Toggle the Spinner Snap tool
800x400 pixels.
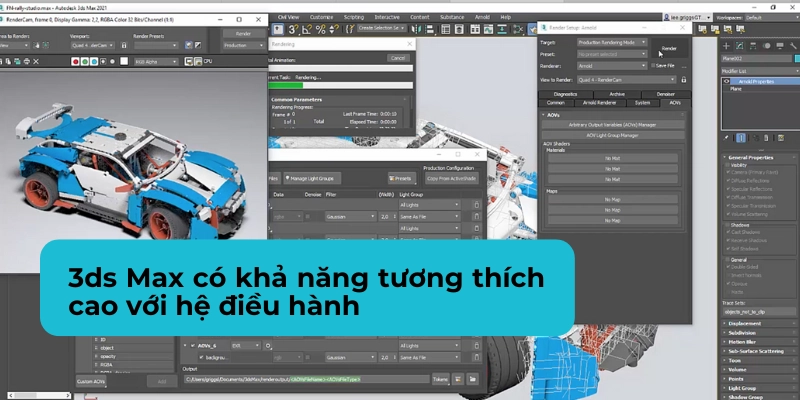tap(333, 30)
